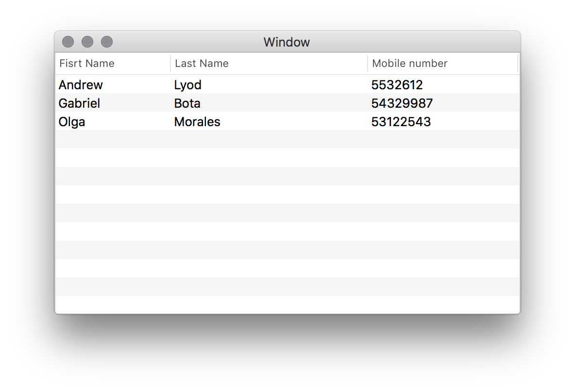Click the red close traffic light button
This screenshot has width=575, height=392.
pos(68,42)
